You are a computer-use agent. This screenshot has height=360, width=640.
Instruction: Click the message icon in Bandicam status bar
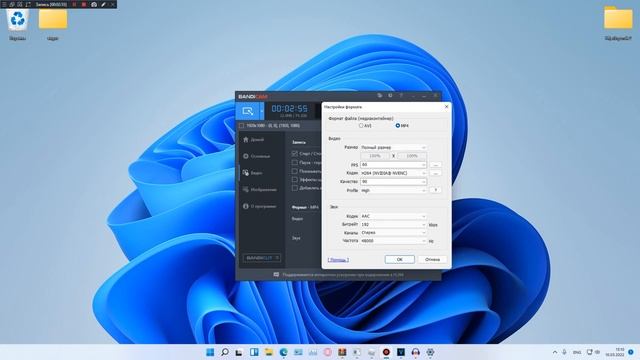(276, 275)
